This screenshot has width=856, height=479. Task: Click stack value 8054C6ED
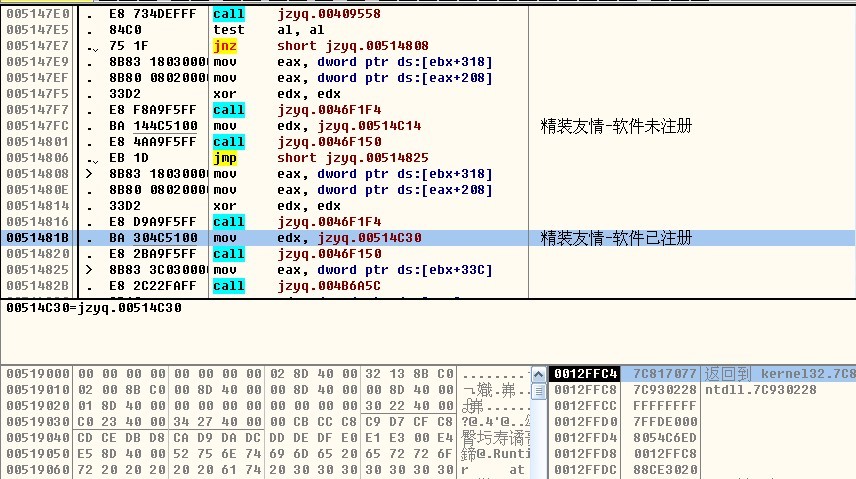tap(665, 438)
